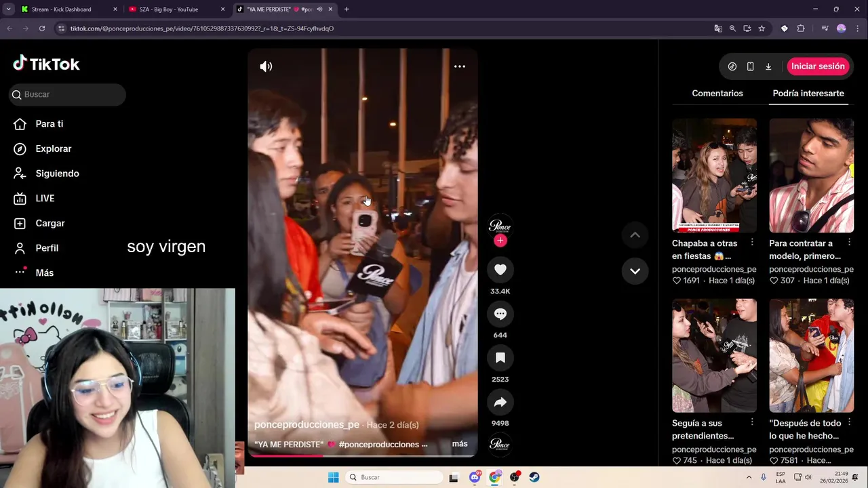Switch to SZA - Big Boy YouTube tab

pos(176,9)
